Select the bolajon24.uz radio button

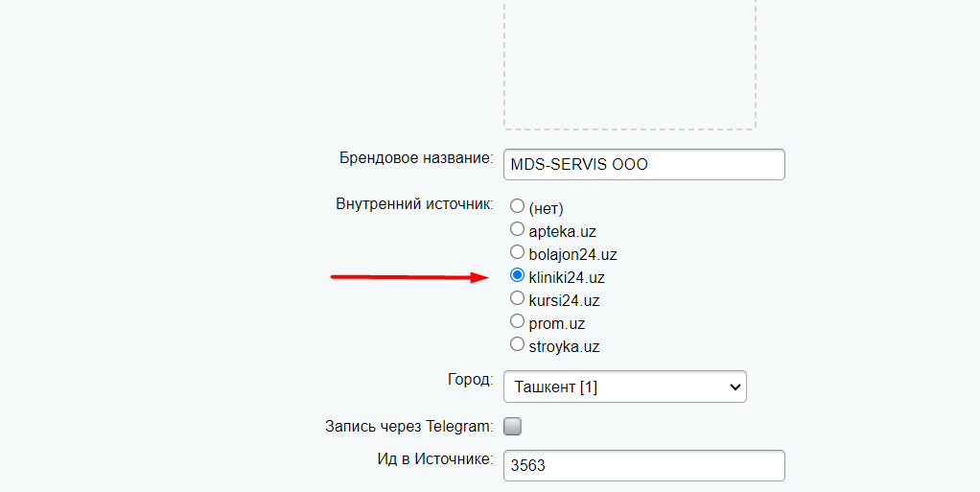[518, 252]
